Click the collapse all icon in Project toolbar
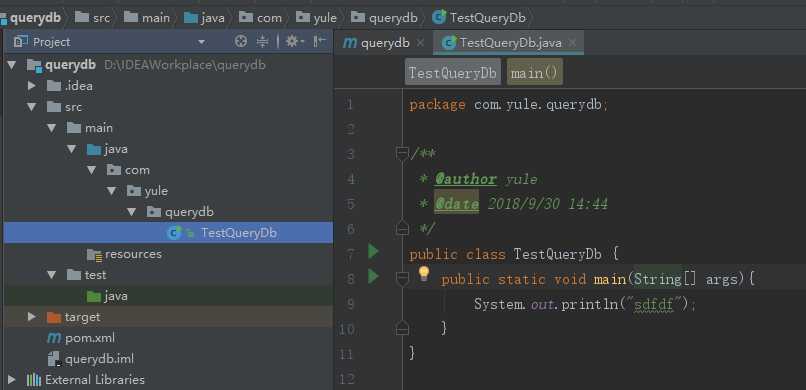806x390 pixels. [x=262, y=42]
